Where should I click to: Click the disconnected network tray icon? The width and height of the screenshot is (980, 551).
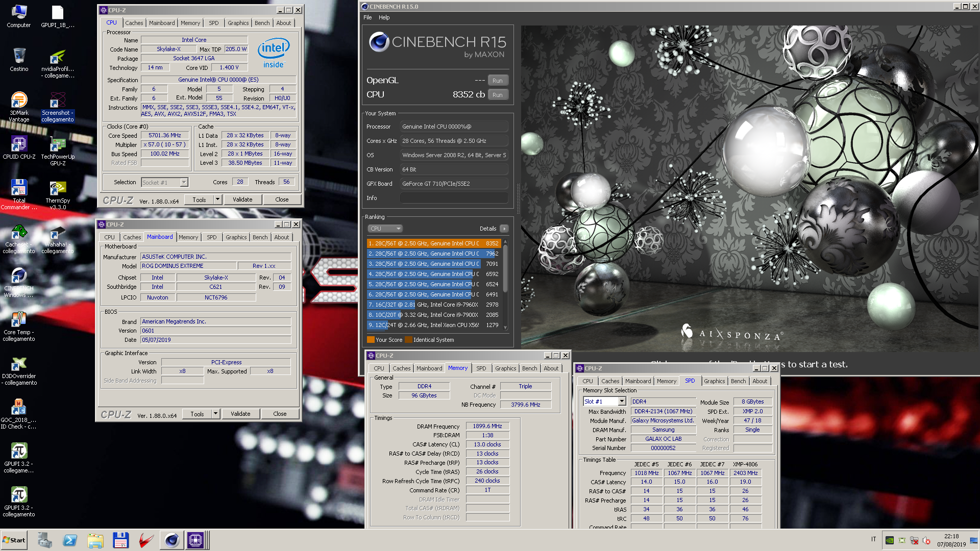[915, 540]
